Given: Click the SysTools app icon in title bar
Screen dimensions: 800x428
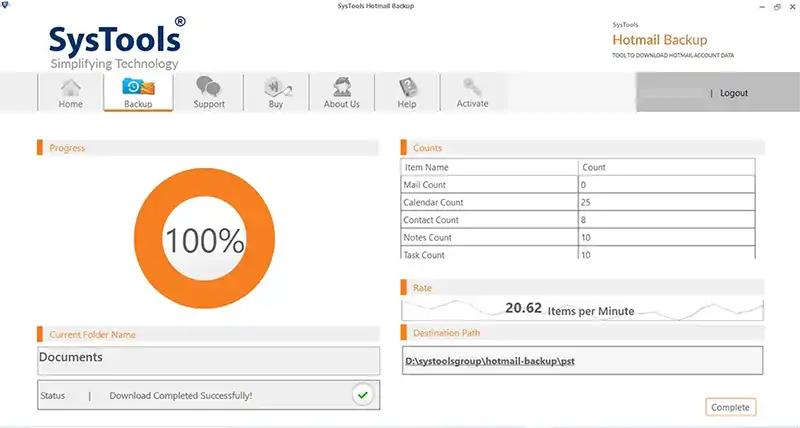Looking at the screenshot, I should tap(6, 5).
